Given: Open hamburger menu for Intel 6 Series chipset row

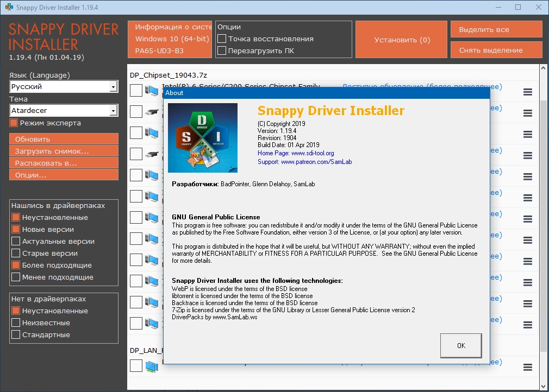Looking at the screenshot, I should click(527, 92).
